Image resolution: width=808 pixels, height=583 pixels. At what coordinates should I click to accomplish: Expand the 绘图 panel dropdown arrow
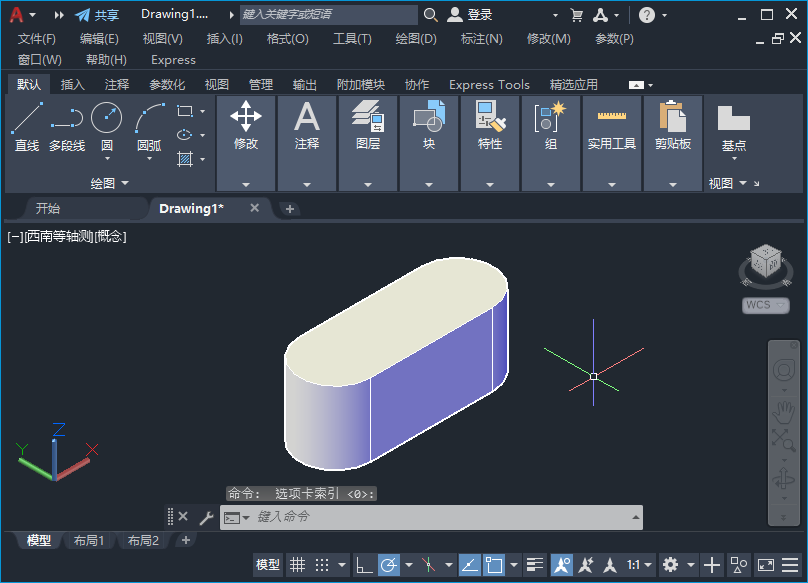tap(124, 184)
